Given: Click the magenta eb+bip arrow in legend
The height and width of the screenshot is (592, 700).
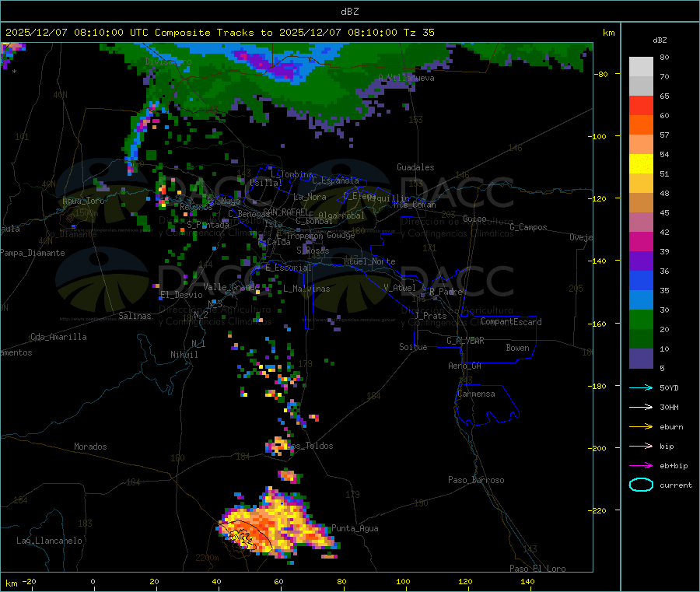Looking at the screenshot, I should (641, 466).
